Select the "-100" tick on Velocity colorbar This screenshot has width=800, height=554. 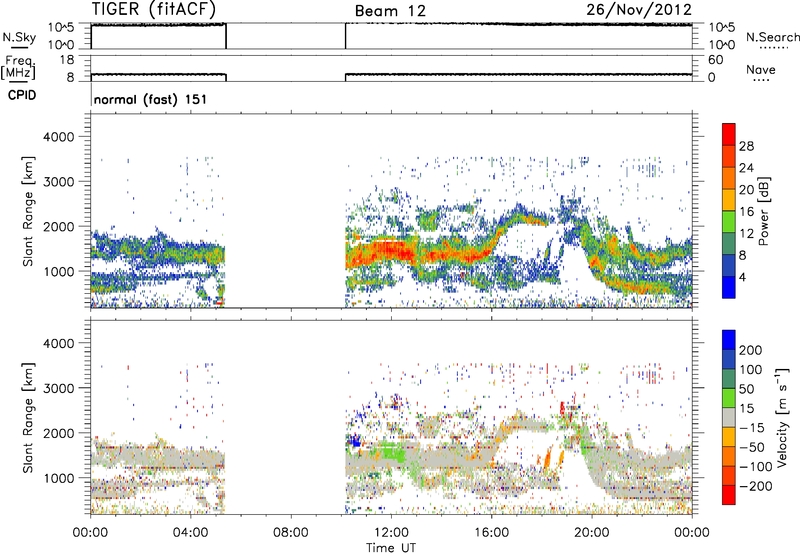[757, 467]
